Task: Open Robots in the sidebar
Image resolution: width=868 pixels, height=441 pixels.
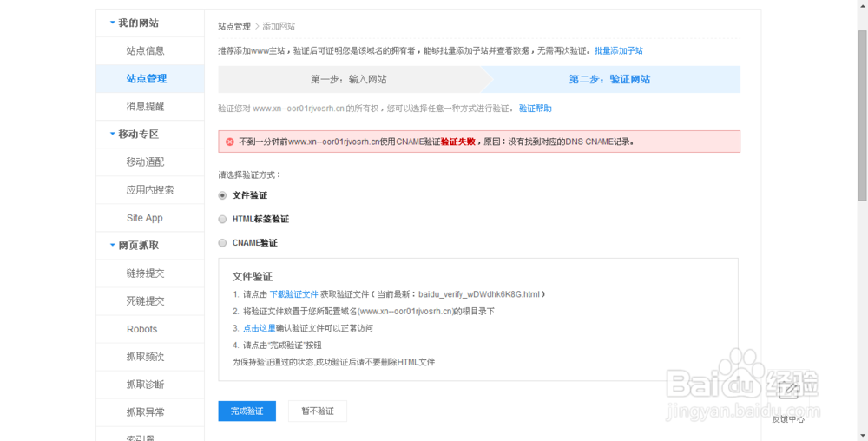Action: [x=141, y=329]
